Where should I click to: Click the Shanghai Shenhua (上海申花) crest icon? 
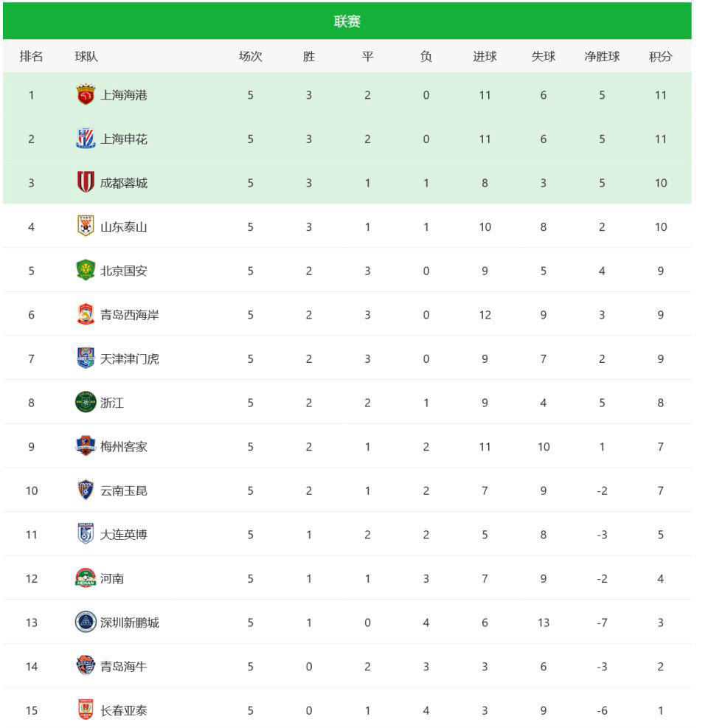pyautogui.click(x=86, y=139)
